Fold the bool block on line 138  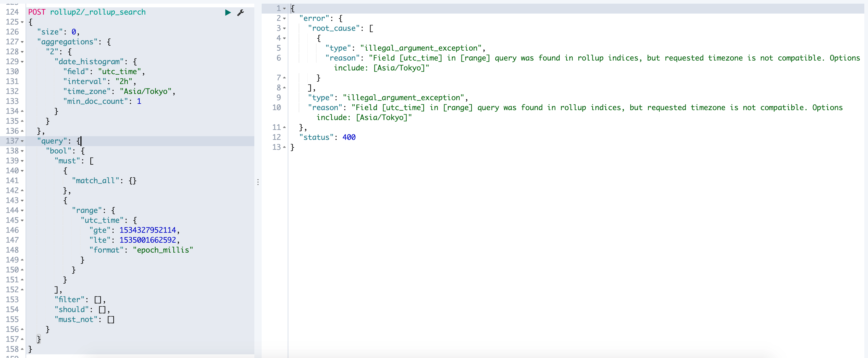(22, 151)
